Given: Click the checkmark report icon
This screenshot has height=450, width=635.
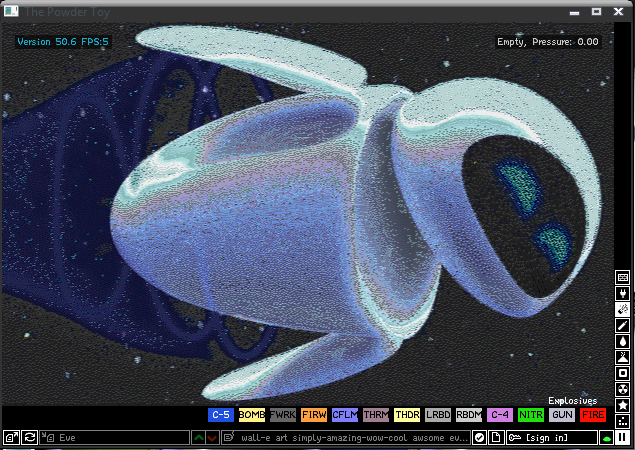Looking at the screenshot, I should [x=479, y=437].
